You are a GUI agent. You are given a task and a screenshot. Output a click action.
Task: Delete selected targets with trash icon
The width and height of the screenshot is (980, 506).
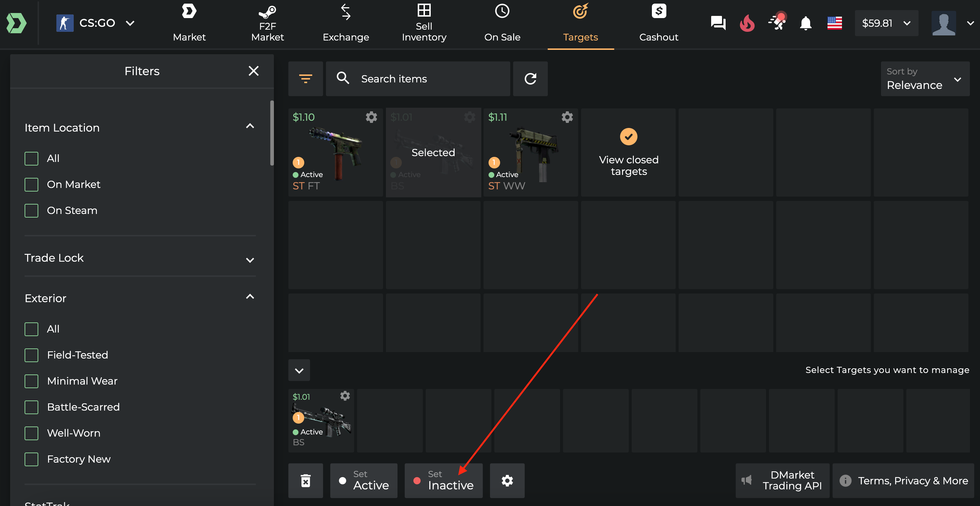(x=305, y=480)
